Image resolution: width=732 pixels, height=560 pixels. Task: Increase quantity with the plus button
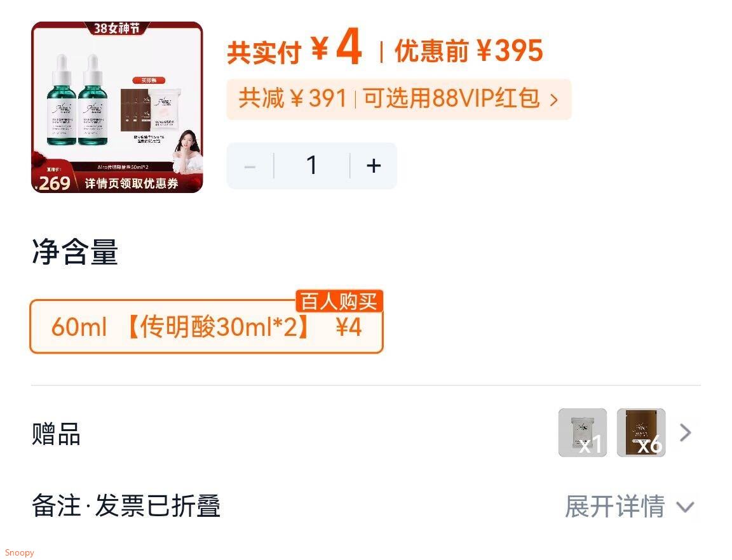click(x=374, y=166)
